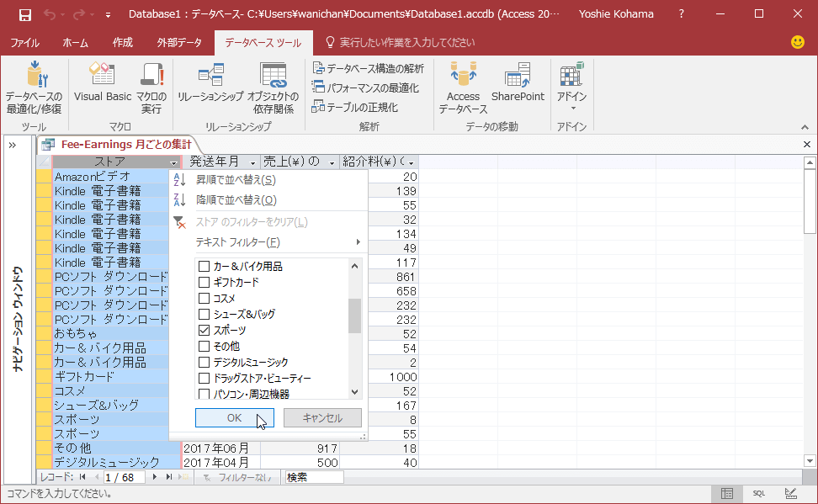Check ギフトカード checkbox
Viewport: 818px width, 504px height.
point(204,282)
